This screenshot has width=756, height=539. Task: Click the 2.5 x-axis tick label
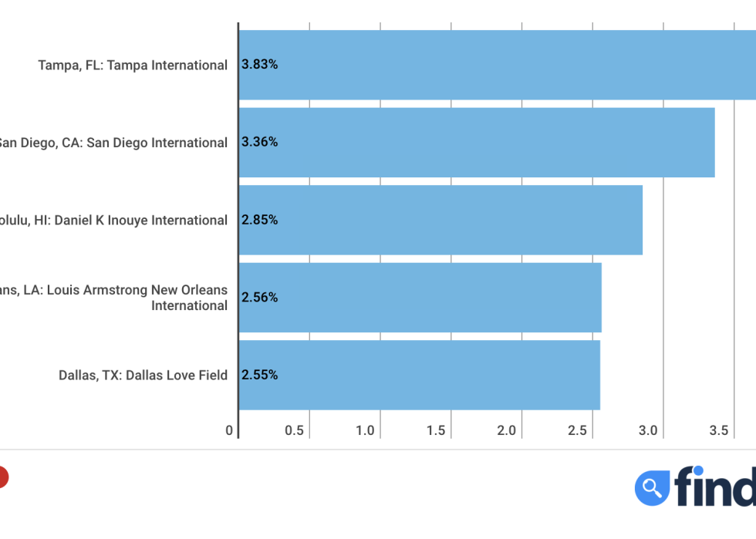click(x=577, y=430)
